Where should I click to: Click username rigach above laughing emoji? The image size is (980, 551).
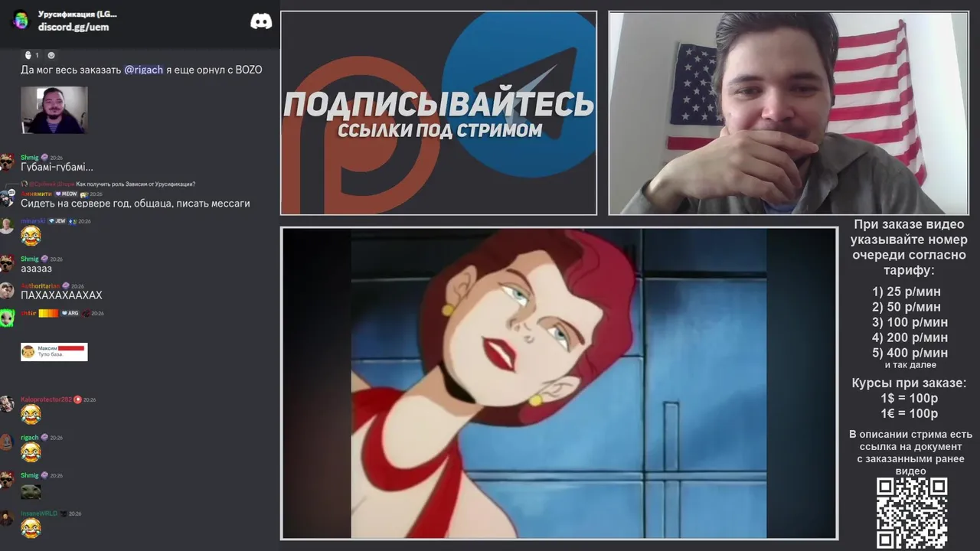point(29,438)
